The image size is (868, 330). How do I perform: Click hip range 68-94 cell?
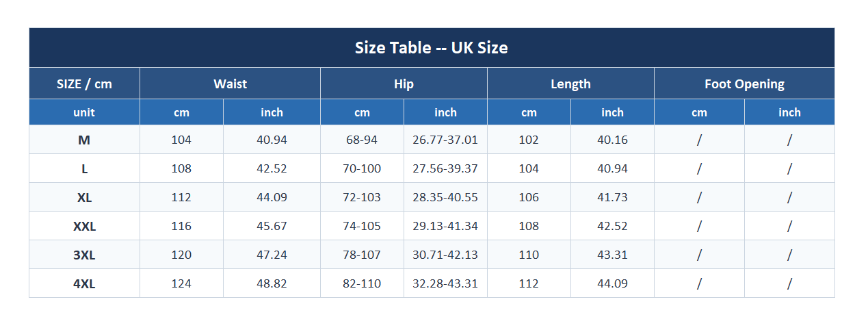(362, 140)
